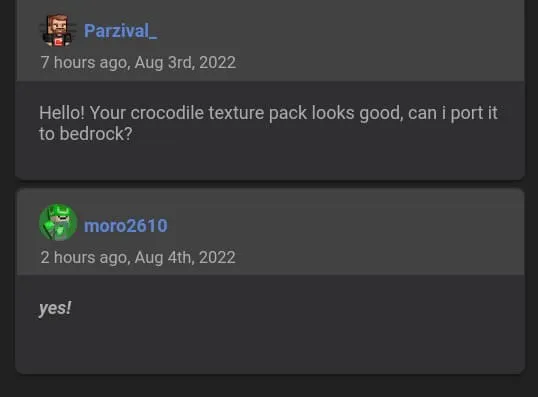Click the word "crocodile" in Parzival_'s message
538x397 pixels.
coord(167,113)
